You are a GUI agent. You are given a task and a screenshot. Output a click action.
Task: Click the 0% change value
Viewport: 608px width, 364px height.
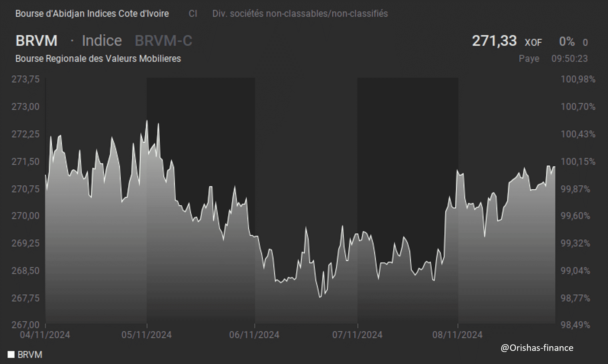(567, 42)
